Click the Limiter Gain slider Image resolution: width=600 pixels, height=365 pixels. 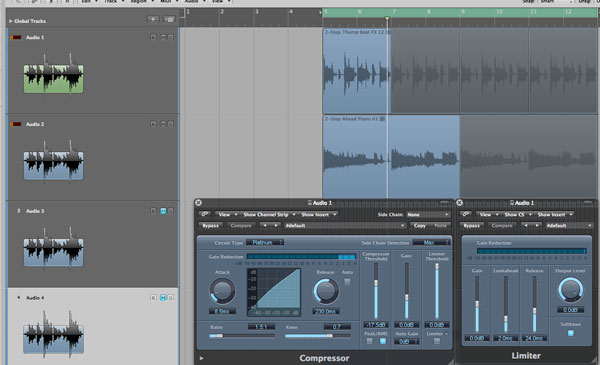[x=477, y=304]
